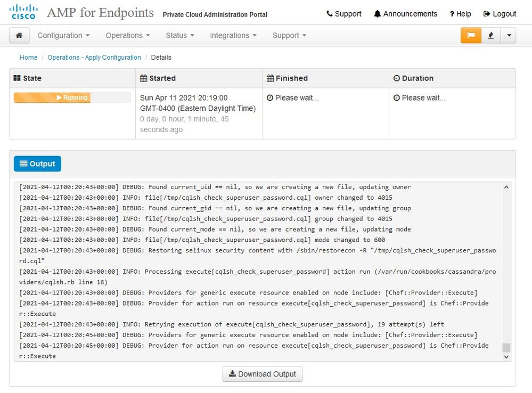Click the 'Details' breadcrumb text
This screenshot has height=393, width=532.
[x=161, y=58]
